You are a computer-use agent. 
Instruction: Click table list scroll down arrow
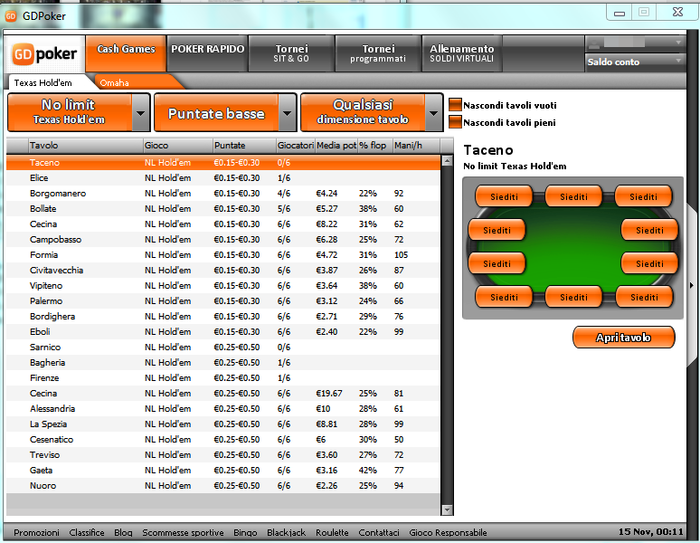pos(446,510)
